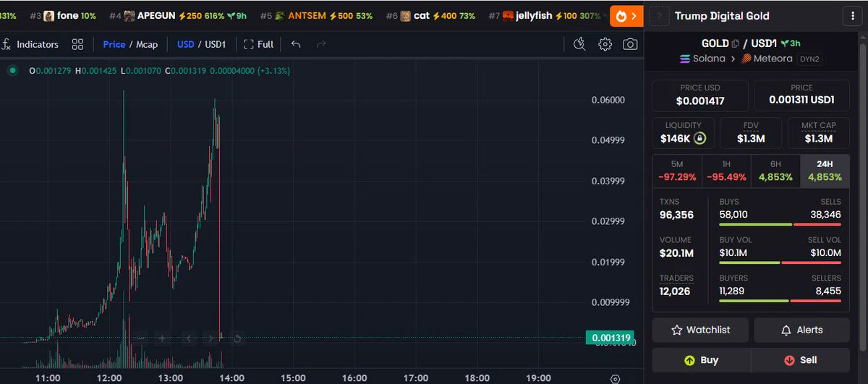This screenshot has height=384, width=868.
Task: Click the Meteora DEX link
Action: (767, 59)
